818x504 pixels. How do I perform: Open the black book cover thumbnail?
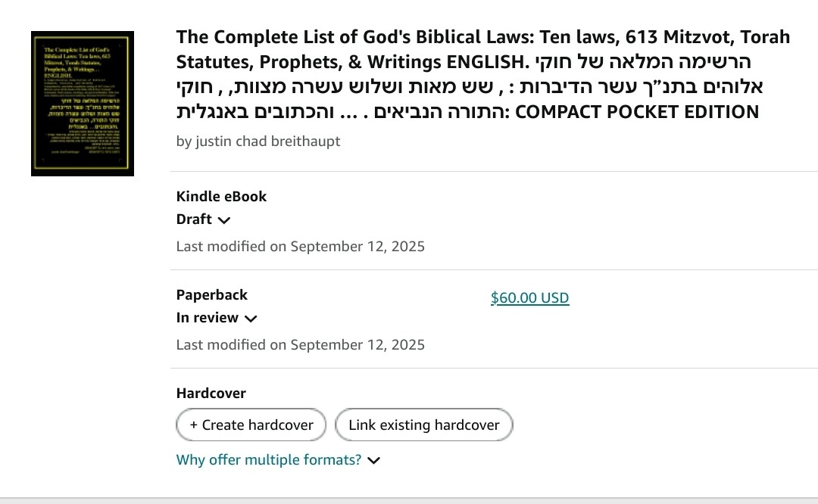(83, 104)
